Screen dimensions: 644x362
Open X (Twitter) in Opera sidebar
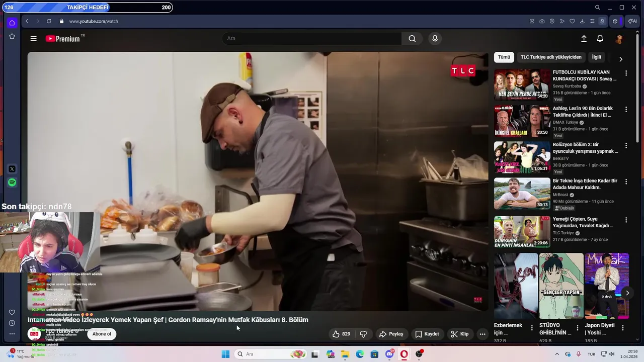(x=12, y=169)
